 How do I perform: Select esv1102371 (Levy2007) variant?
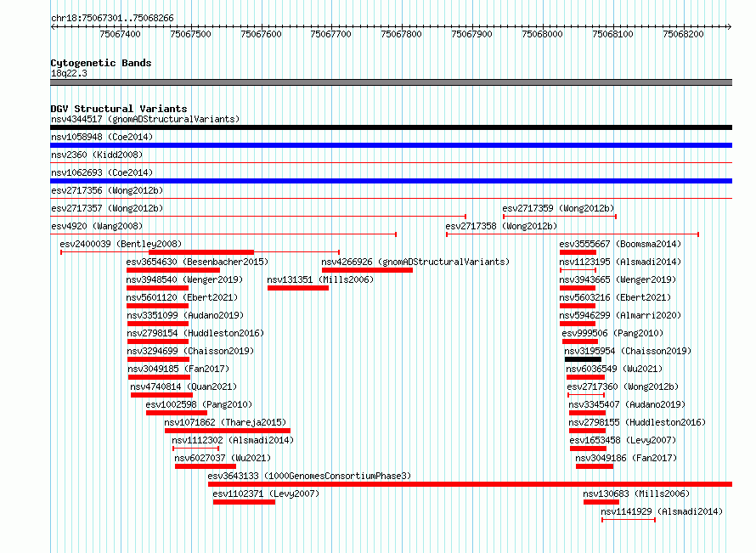[x=266, y=494]
